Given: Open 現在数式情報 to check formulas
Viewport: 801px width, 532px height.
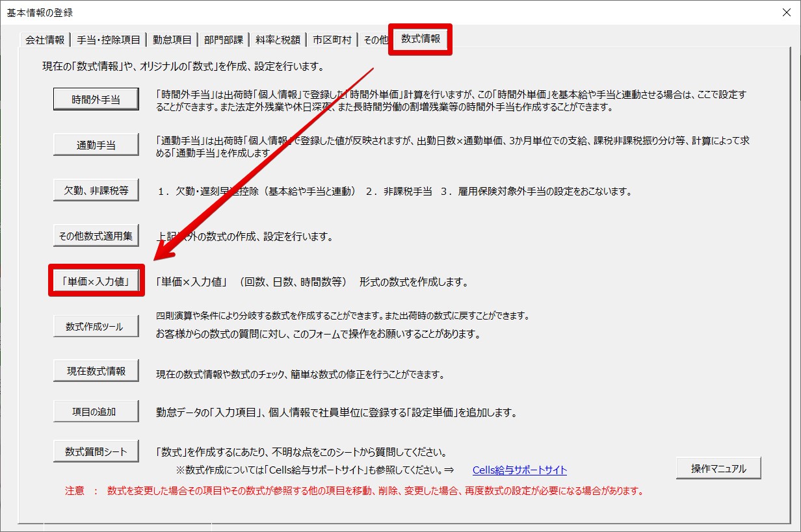Looking at the screenshot, I should coord(96,370).
